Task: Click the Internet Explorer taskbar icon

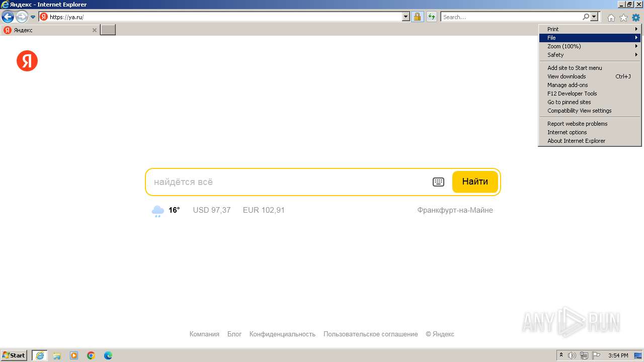Action: coord(40,355)
